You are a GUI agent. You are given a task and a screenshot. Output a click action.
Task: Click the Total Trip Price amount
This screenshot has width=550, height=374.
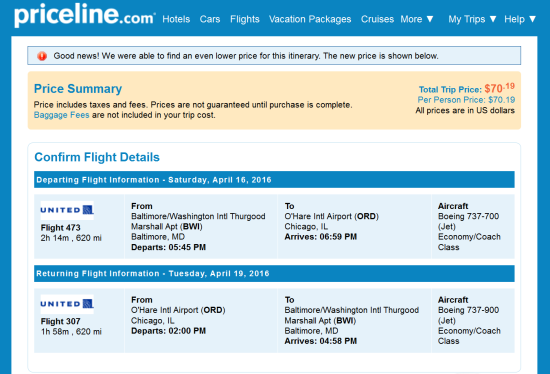click(x=499, y=88)
